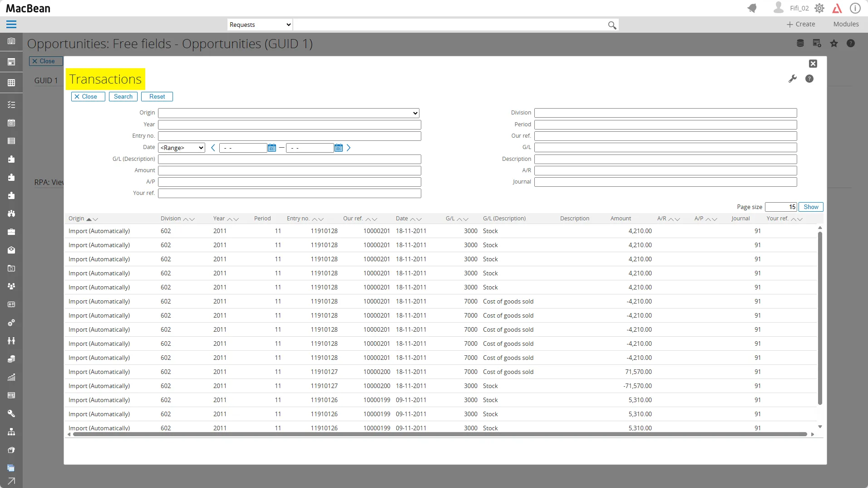Click the Entry no. input field
Viewport: 868px width, 488px height.
pyautogui.click(x=289, y=136)
